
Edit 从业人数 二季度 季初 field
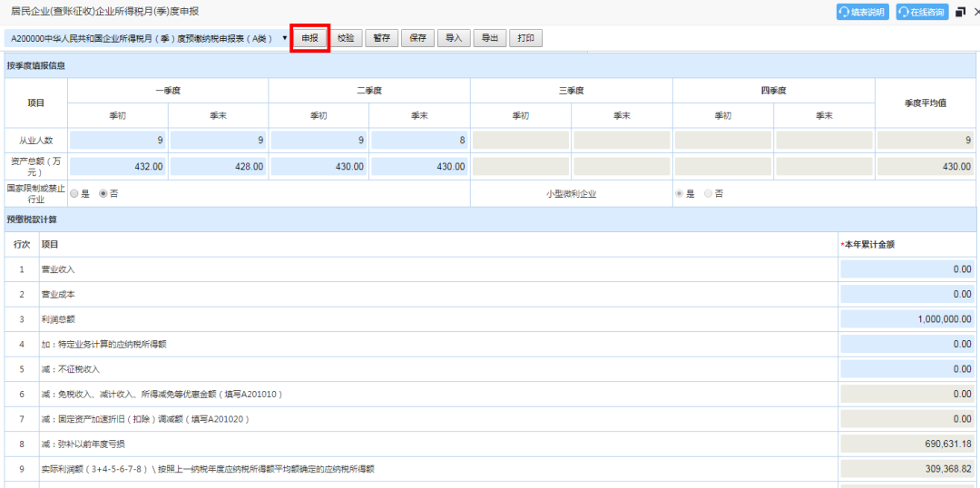point(319,141)
